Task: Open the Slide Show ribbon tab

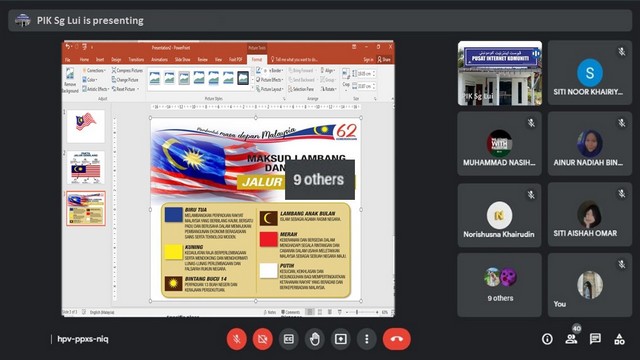Action: point(182,60)
